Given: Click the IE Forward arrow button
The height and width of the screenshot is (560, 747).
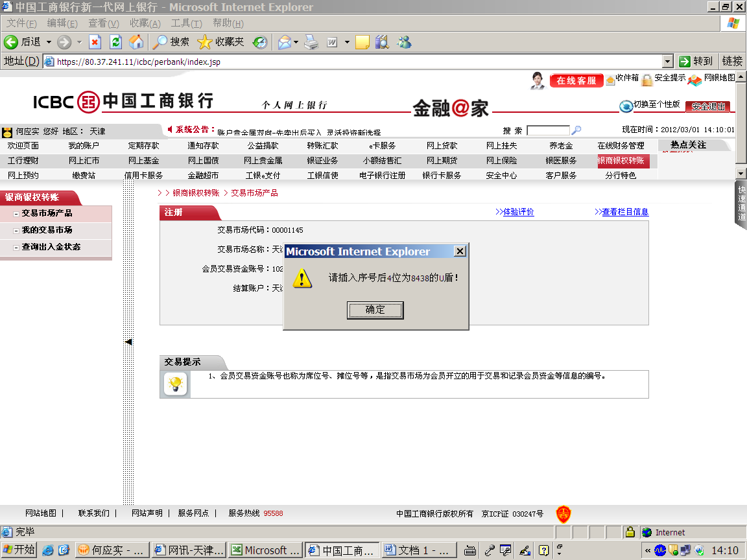Looking at the screenshot, I should pyautogui.click(x=64, y=42).
